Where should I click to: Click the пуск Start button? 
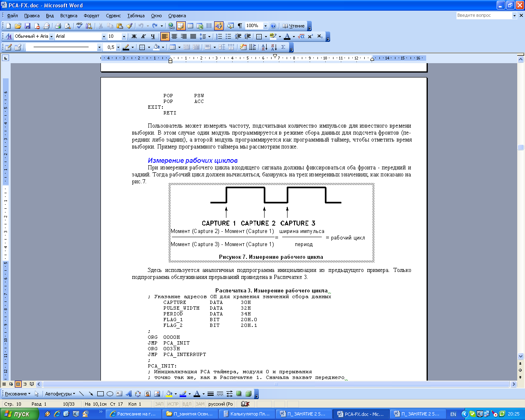pyautogui.click(x=19, y=414)
